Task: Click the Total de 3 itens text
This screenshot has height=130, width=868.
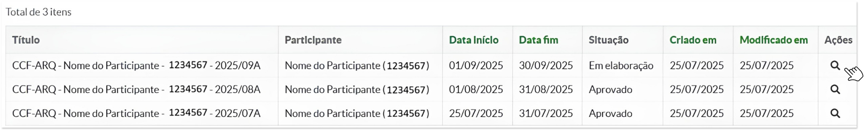Action: (x=39, y=12)
